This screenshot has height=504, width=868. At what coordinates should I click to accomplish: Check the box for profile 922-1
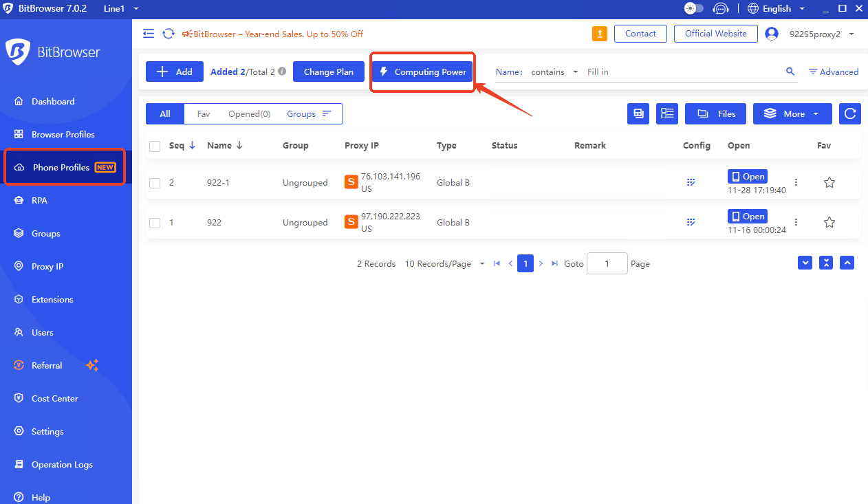pos(155,183)
